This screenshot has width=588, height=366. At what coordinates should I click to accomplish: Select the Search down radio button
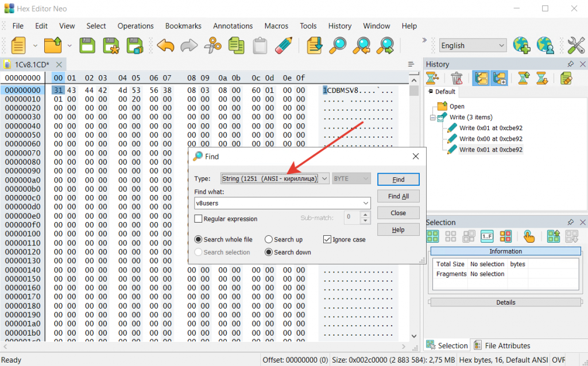tap(269, 252)
